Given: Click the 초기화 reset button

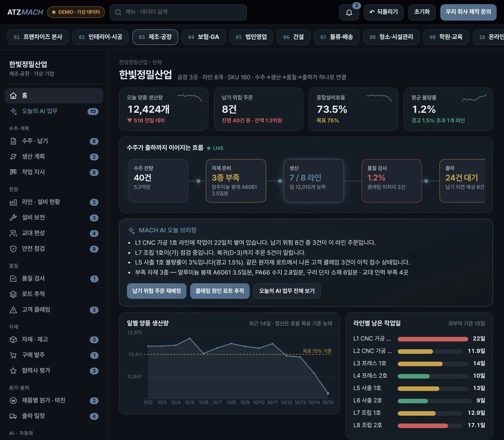Looking at the screenshot, I should coord(422,12).
